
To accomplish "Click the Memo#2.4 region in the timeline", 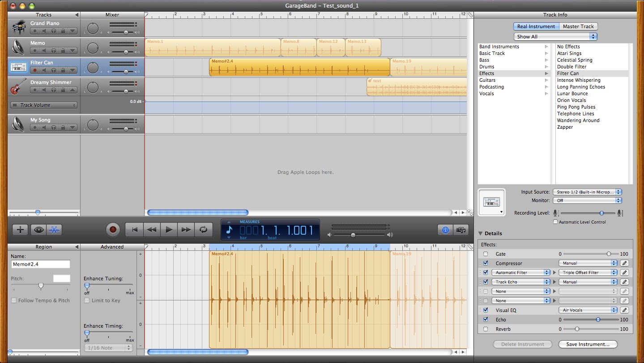I will 299,67.
